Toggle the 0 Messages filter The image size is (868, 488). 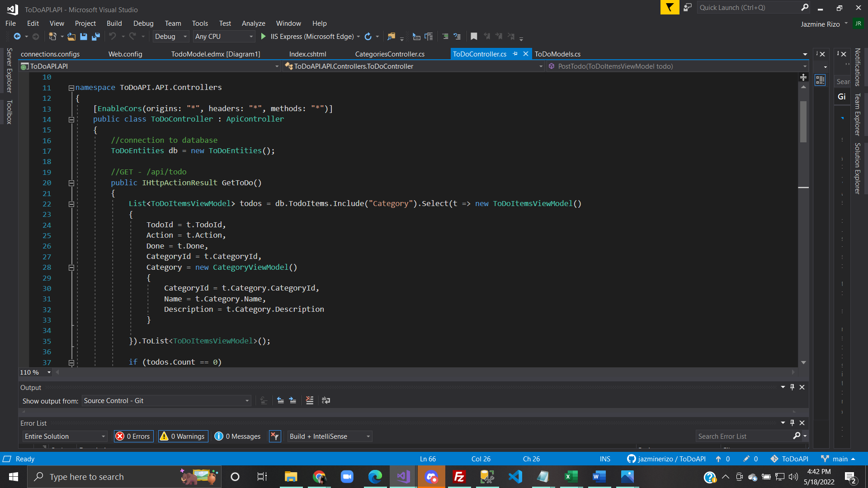click(237, 436)
